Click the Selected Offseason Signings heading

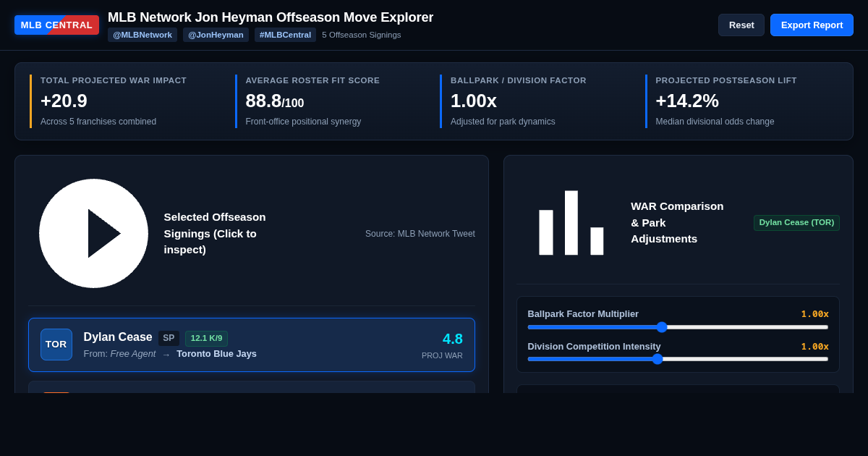(x=215, y=233)
